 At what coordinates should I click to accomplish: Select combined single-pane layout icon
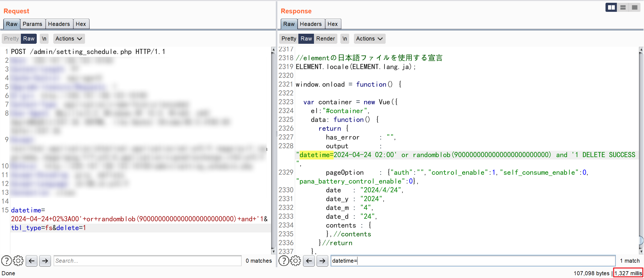634,7
